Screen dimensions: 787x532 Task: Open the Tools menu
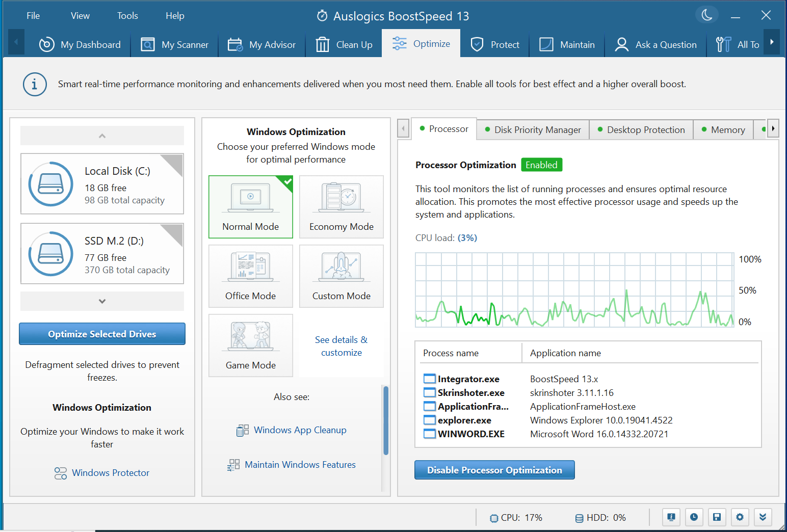point(127,16)
